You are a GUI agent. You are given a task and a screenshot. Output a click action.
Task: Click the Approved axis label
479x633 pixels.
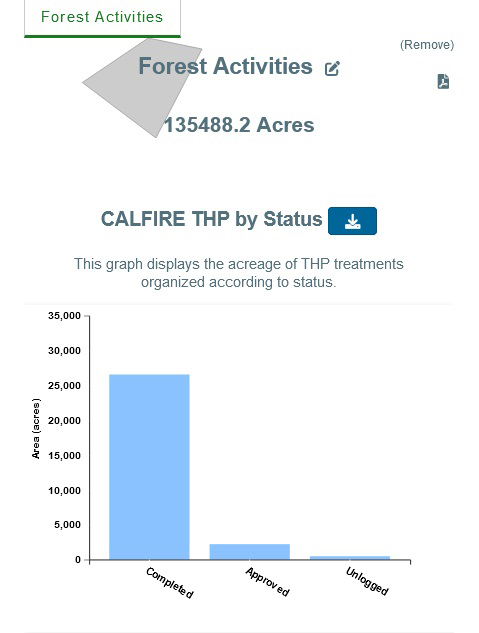(x=268, y=582)
